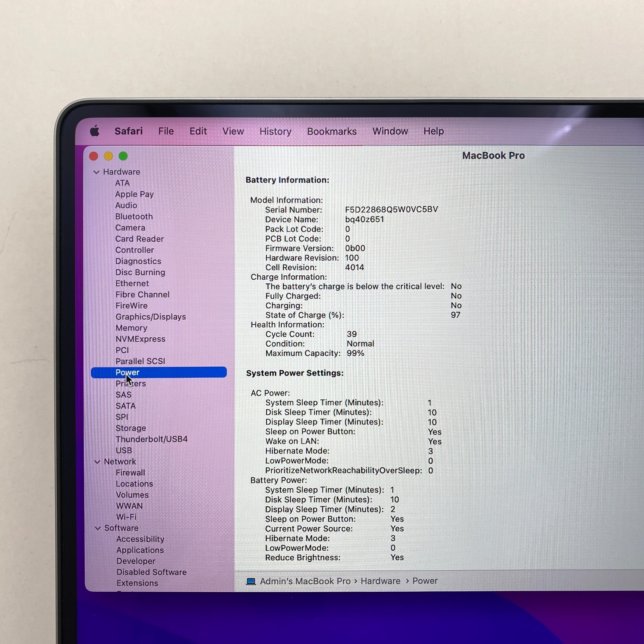Select Wi-Fi under Network
The height and width of the screenshot is (644, 644).
[126, 517]
